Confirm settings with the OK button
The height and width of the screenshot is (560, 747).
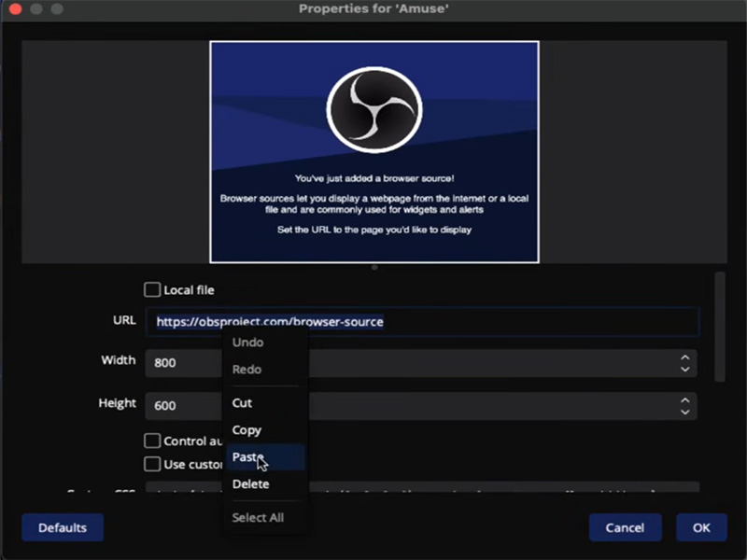click(701, 527)
